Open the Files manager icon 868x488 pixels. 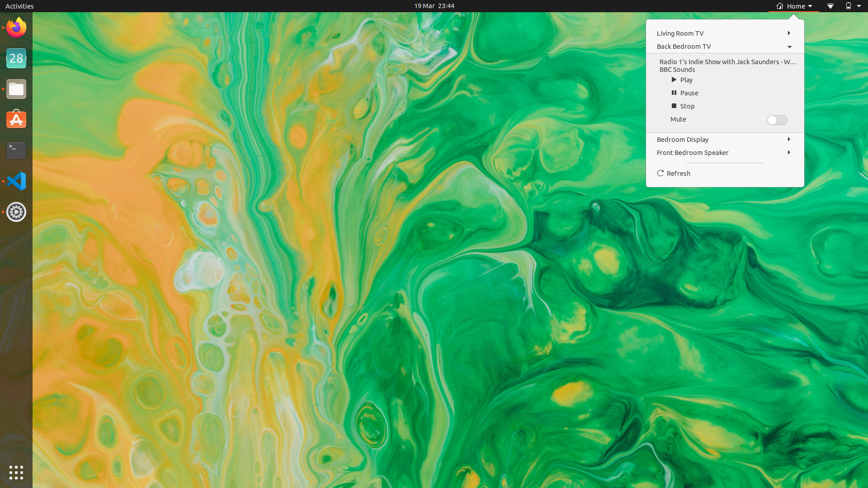pyautogui.click(x=16, y=89)
